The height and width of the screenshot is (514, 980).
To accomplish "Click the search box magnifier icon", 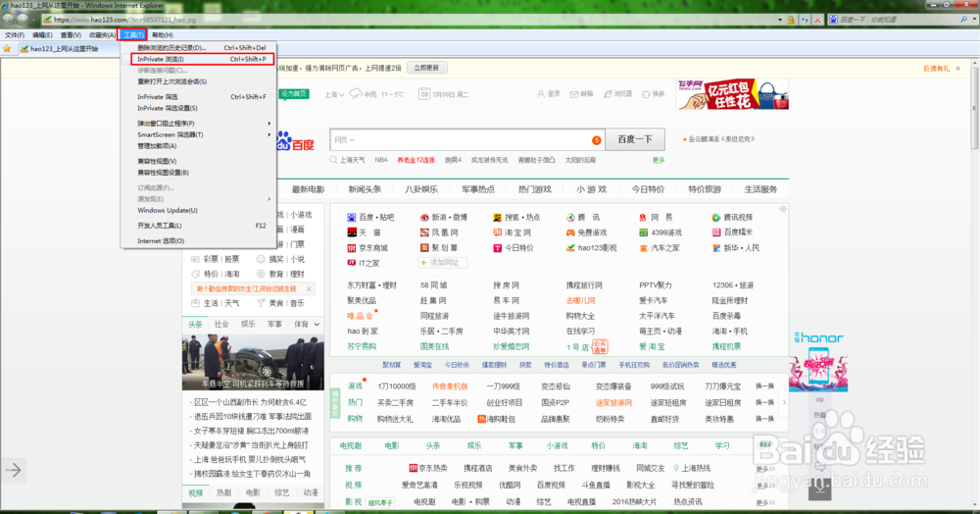I will [963, 20].
